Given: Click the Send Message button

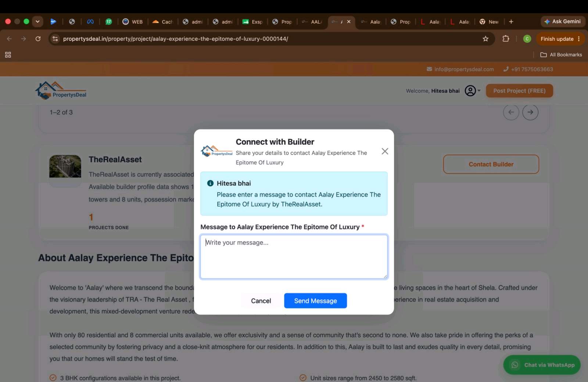Looking at the screenshot, I should coord(315,301).
